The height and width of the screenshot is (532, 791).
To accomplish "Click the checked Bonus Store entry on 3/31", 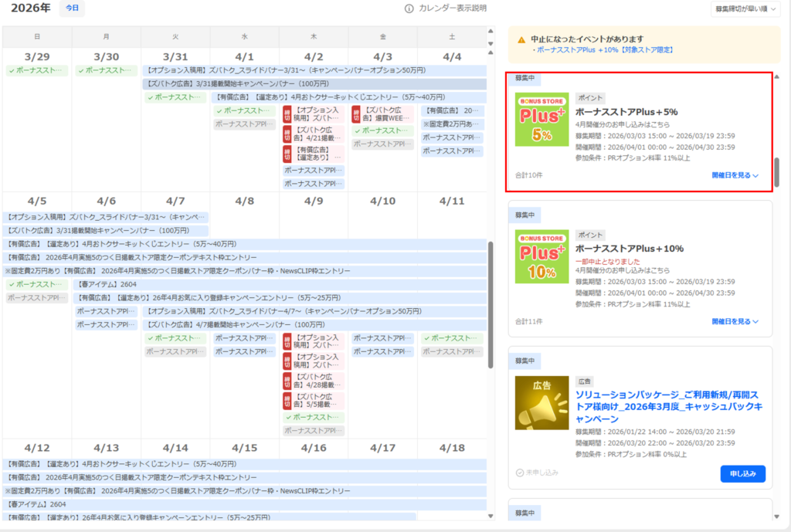I will click(x=175, y=97).
